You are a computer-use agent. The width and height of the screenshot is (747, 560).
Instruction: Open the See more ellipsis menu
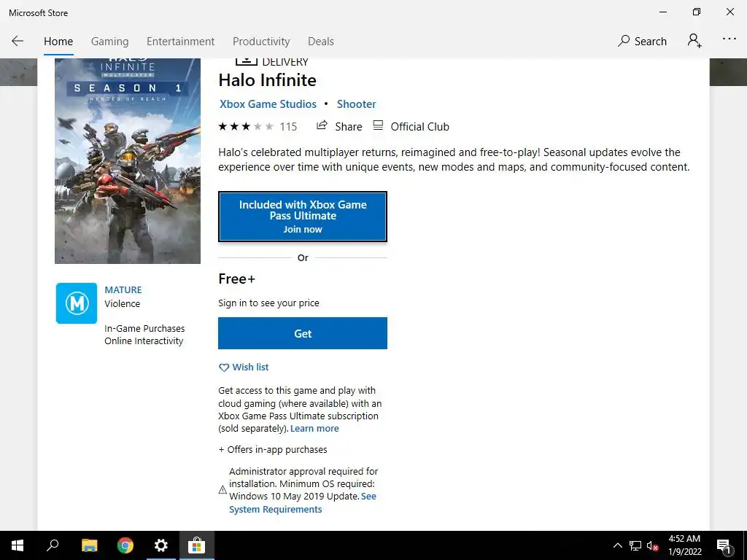pos(729,39)
